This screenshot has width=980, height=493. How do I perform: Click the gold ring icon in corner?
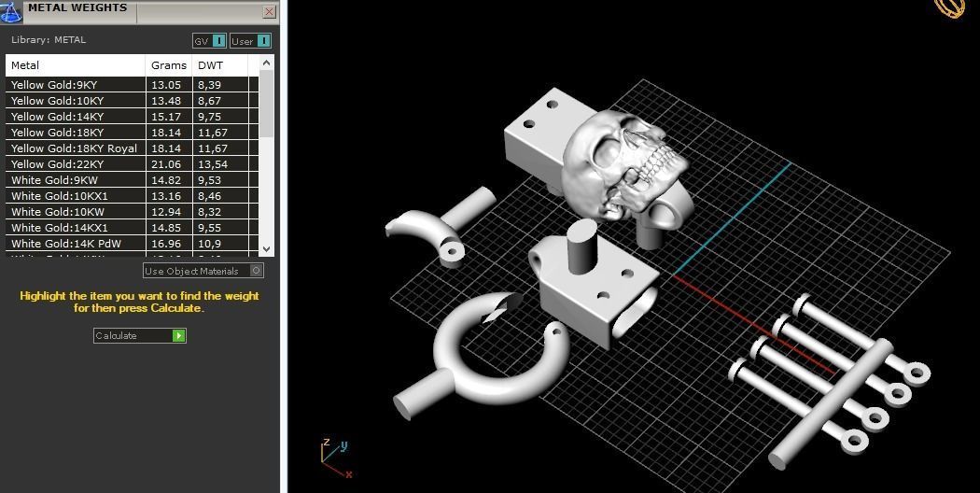point(950,7)
